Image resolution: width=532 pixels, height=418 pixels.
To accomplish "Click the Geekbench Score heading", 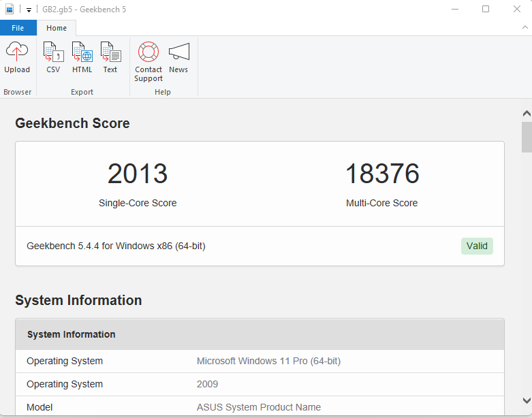I will pos(72,123).
